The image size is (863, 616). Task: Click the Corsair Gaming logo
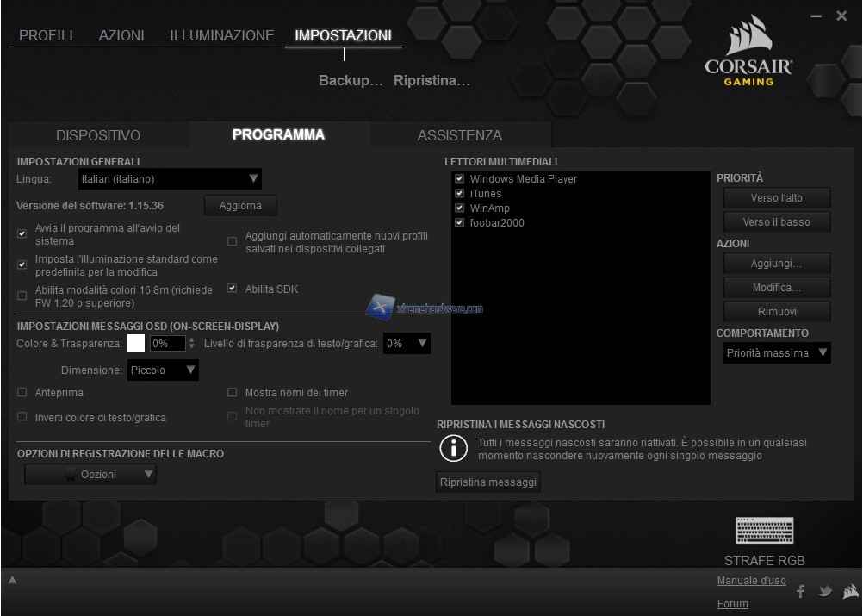[748, 52]
